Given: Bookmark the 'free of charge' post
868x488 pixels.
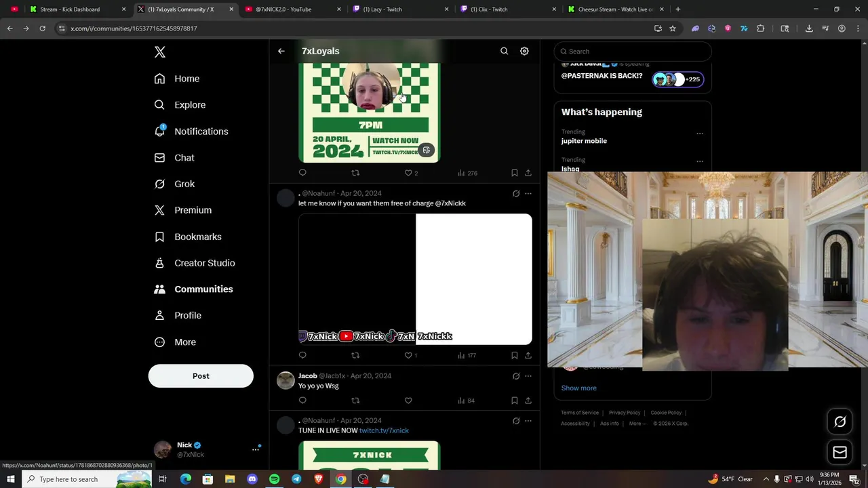Looking at the screenshot, I should pos(515,355).
